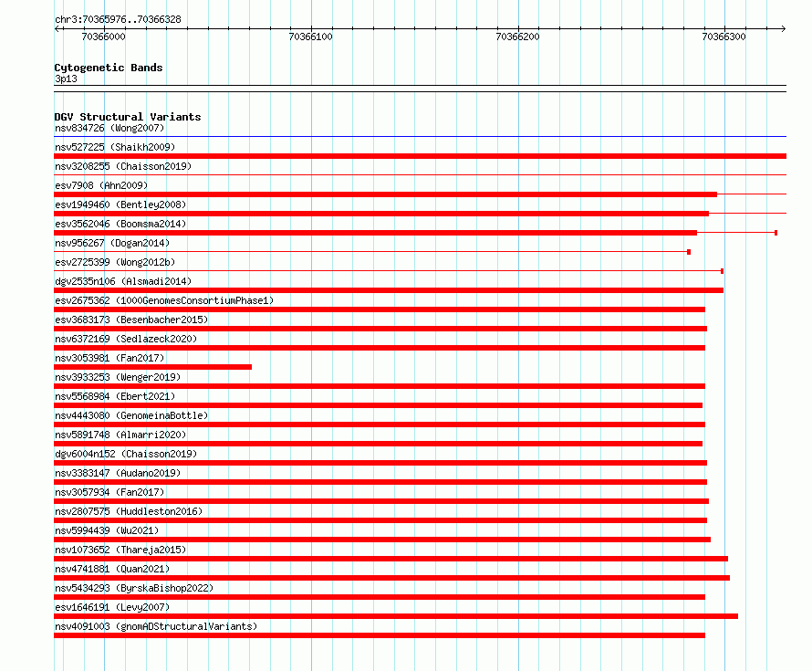Open nsv3383147 (Audano2019) label
This screenshot has height=671, width=812.
tap(118, 473)
